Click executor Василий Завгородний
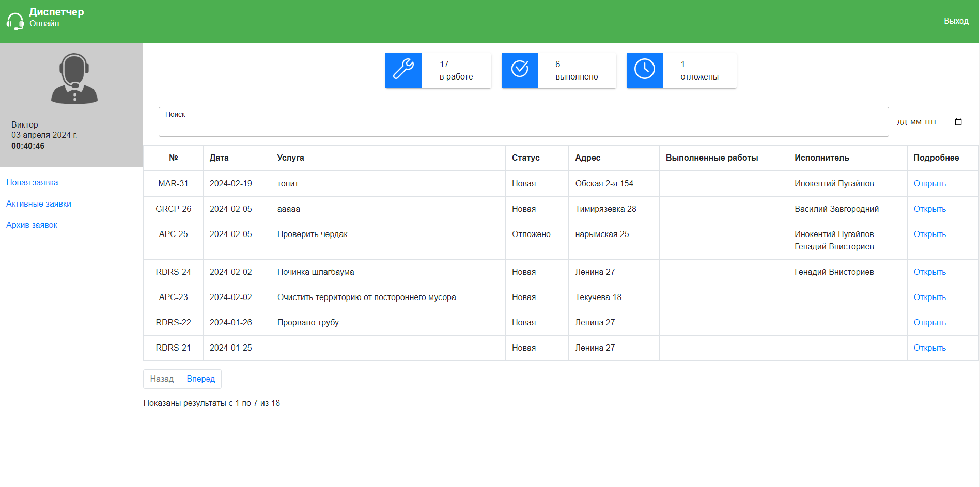Viewport: 980px width, 487px height. coord(836,209)
